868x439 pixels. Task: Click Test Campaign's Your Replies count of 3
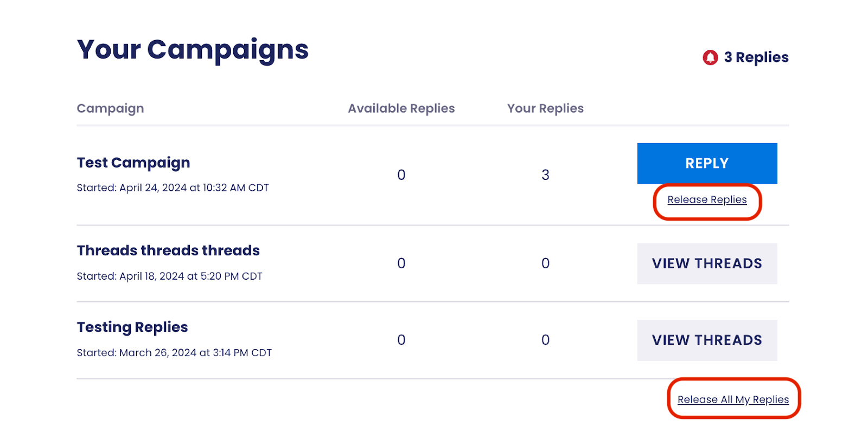pos(545,175)
